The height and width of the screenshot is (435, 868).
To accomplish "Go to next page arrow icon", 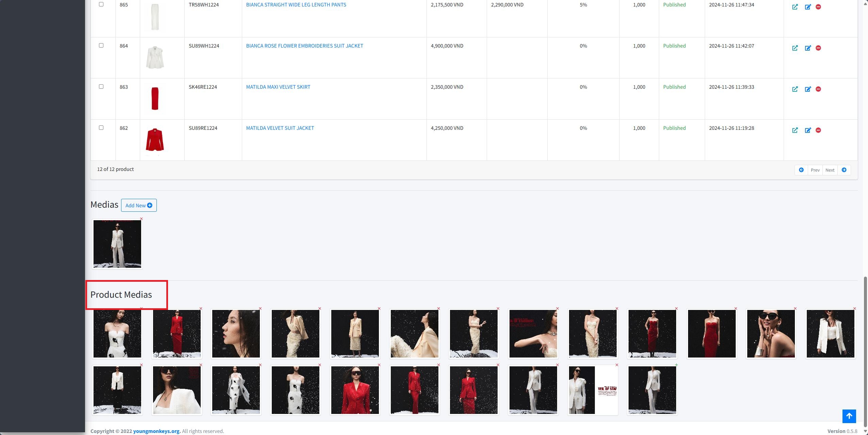I will 844,170.
